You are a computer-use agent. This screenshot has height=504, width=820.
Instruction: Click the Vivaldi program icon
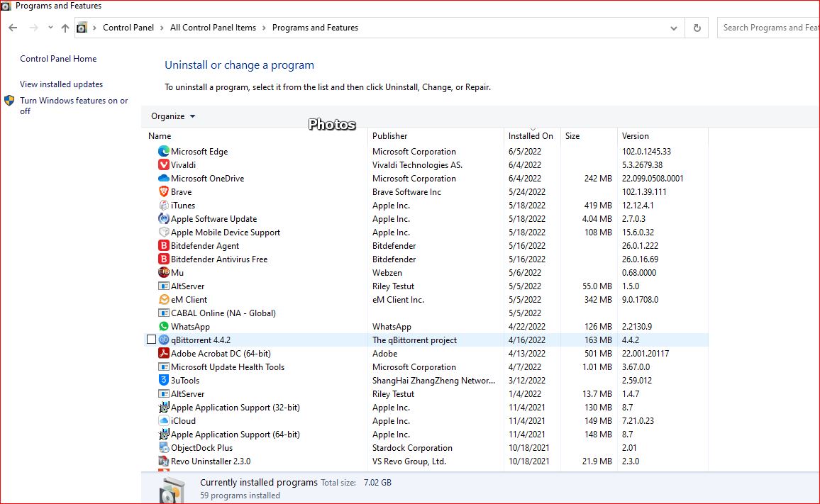click(164, 164)
